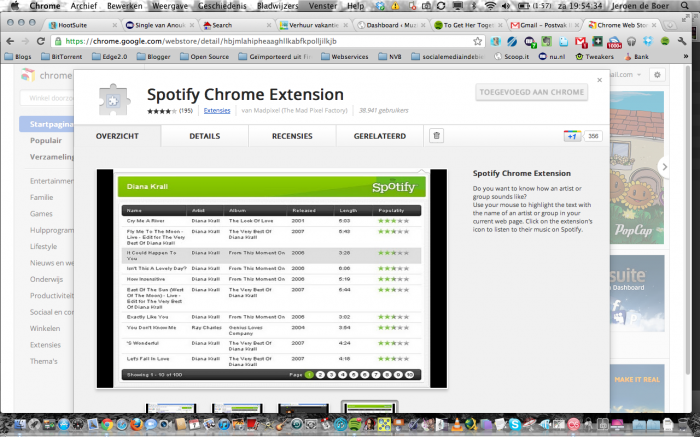Screen dimensions: 700x437
Task: Switch to the Overzicht tab
Action: point(117,136)
